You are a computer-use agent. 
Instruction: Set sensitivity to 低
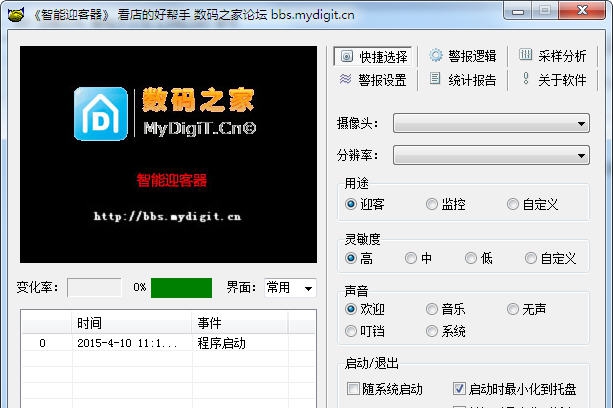click(479, 258)
